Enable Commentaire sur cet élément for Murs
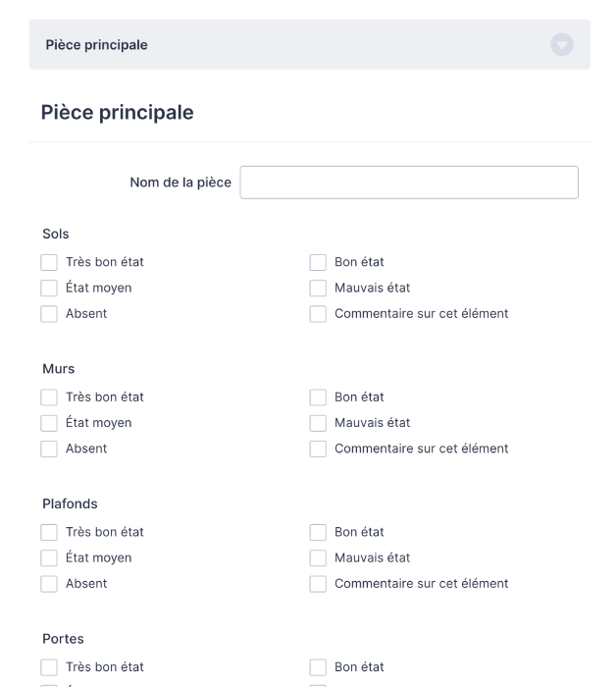The image size is (616, 687). [318, 449]
